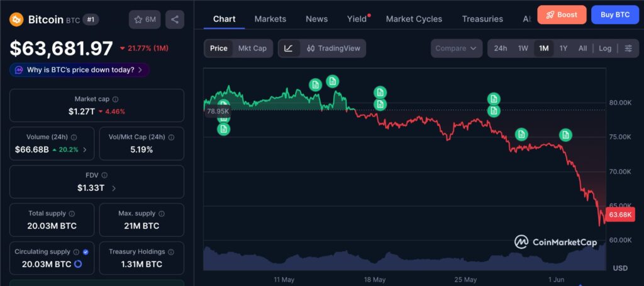The width and height of the screenshot is (644, 286).
Task: Open the news marker left of the highest one
Action: pos(316,85)
